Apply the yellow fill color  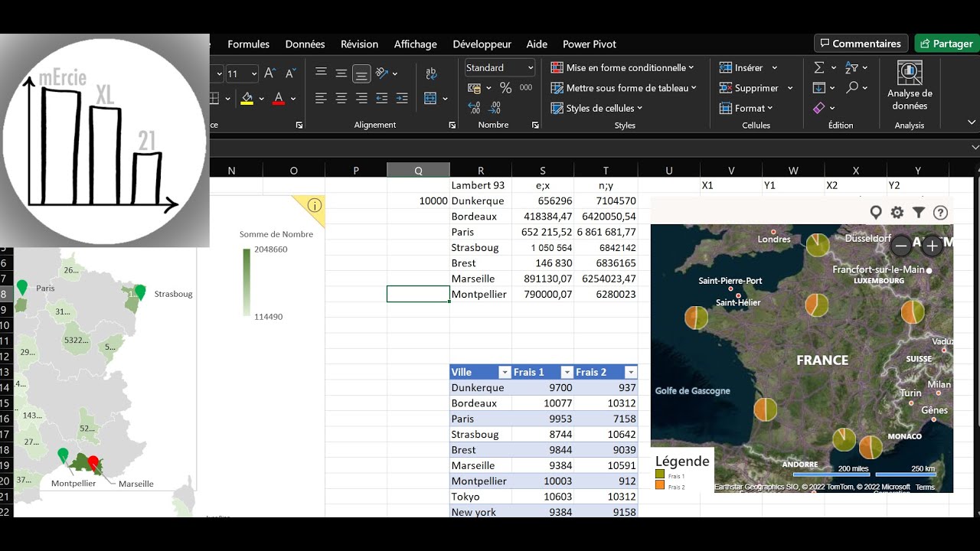(247, 99)
